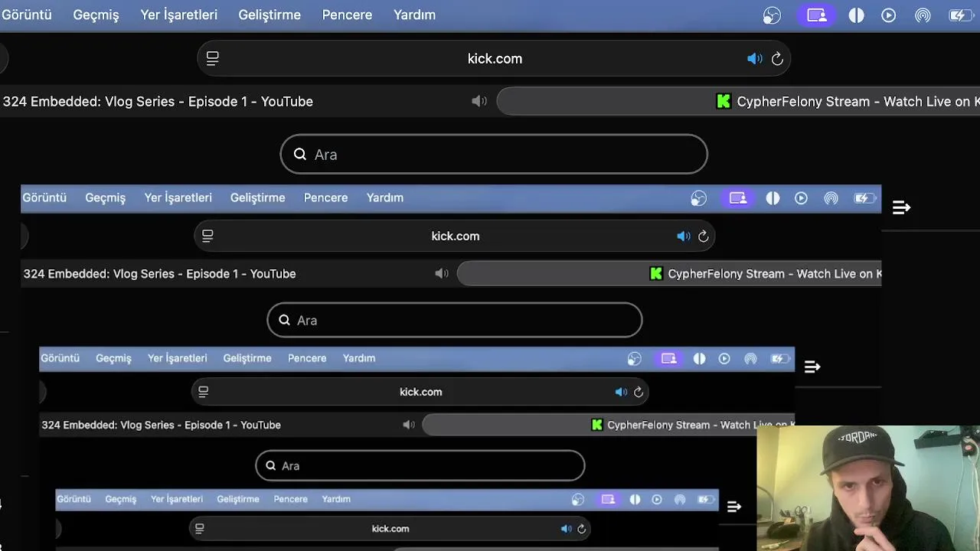The width and height of the screenshot is (980, 551).
Task: Click Now Playing icon in first nested menu bar
Action: [x=801, y=198]
